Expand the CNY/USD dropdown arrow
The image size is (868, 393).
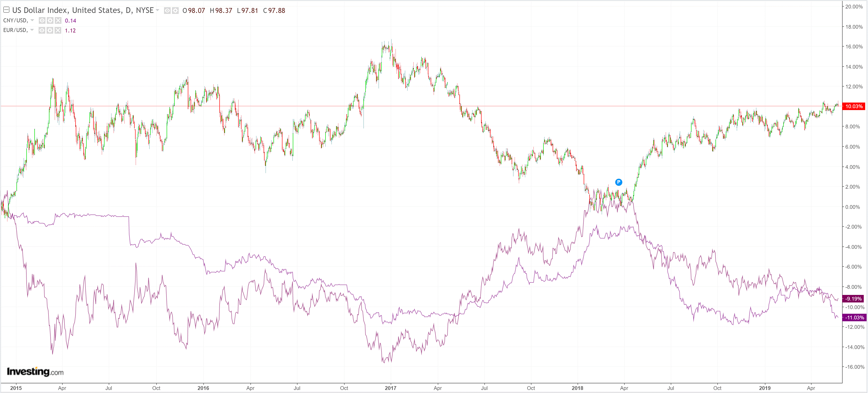coord(32,20)
